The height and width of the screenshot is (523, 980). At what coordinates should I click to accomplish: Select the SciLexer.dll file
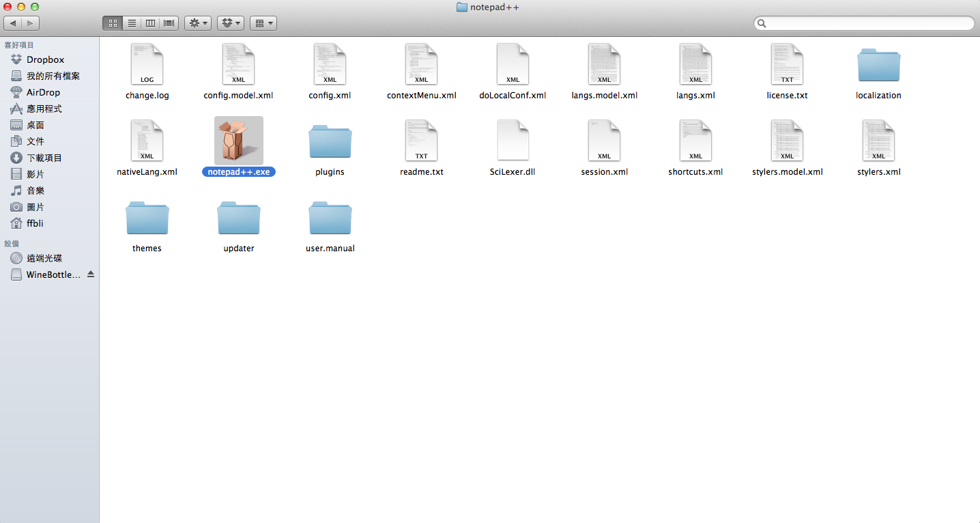pos(513,141)
